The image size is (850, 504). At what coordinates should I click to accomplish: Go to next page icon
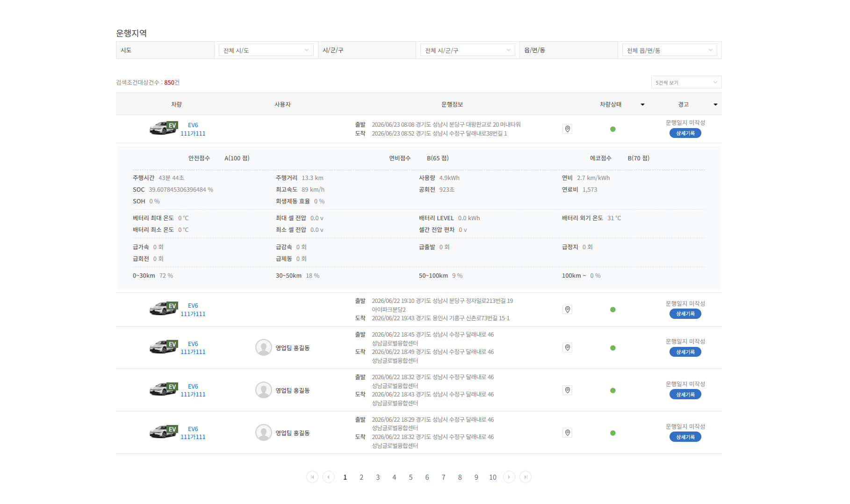tap(509, 477)
